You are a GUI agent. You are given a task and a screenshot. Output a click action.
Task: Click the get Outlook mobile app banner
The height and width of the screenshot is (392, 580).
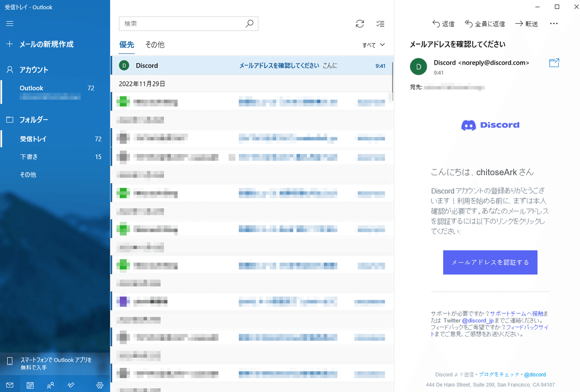[x=55, y=364]
